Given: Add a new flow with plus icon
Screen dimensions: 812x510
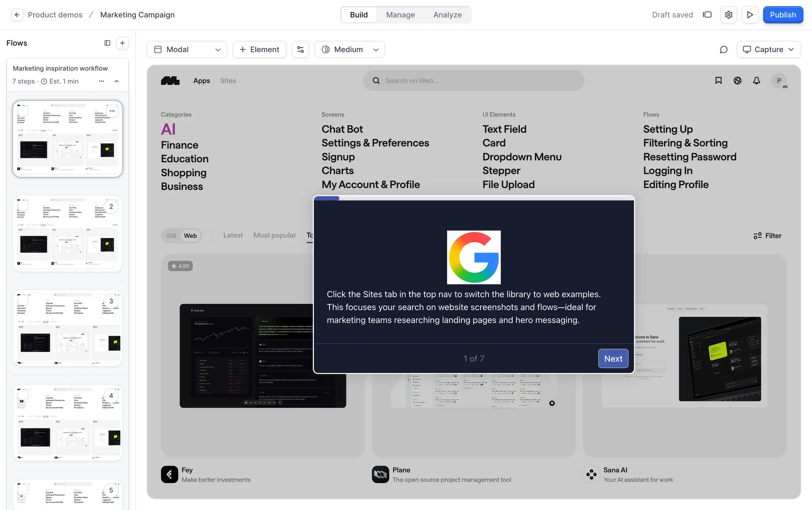Looking at the screenshot, I should click(122, 43).
